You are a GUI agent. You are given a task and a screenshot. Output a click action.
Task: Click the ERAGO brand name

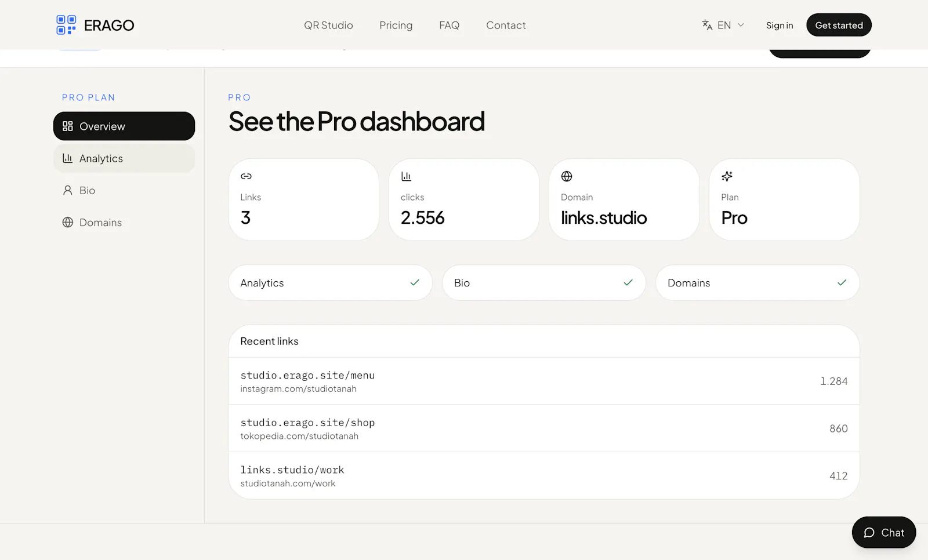tap(109, 26)
